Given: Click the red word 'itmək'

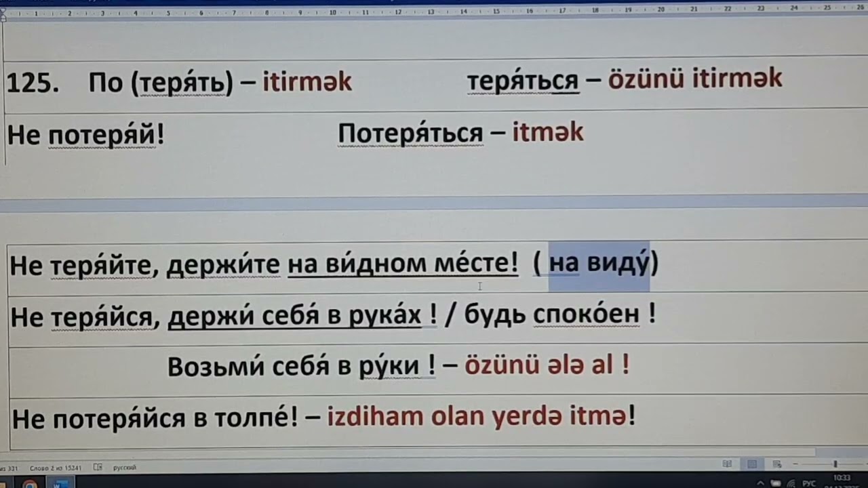Looking at the screenshot, I should pos(548,132).
